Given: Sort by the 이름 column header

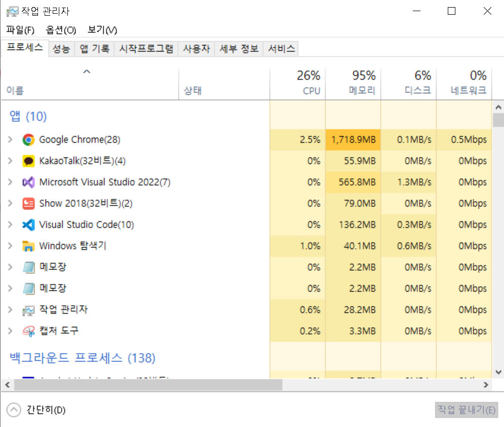Looking at the screenshot, I should click(x=90, y=84).
